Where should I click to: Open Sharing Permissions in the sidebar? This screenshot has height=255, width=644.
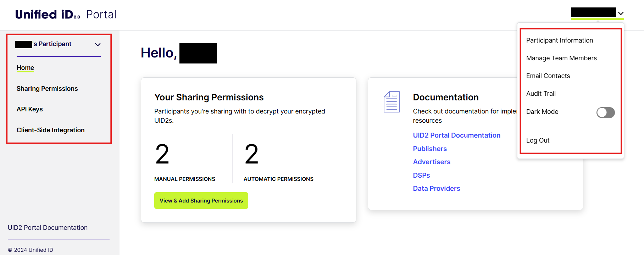point(47,89)
